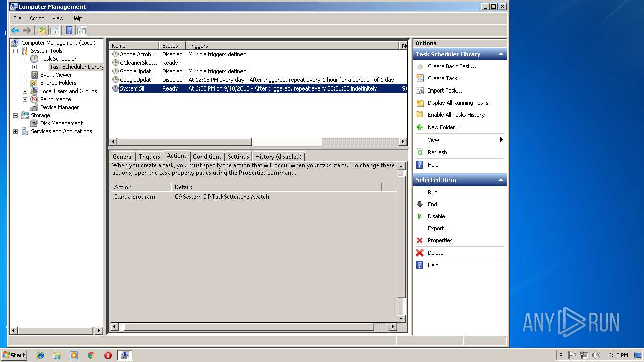
Task: Click the volume speaker tray icon
Action: (596, 355)
